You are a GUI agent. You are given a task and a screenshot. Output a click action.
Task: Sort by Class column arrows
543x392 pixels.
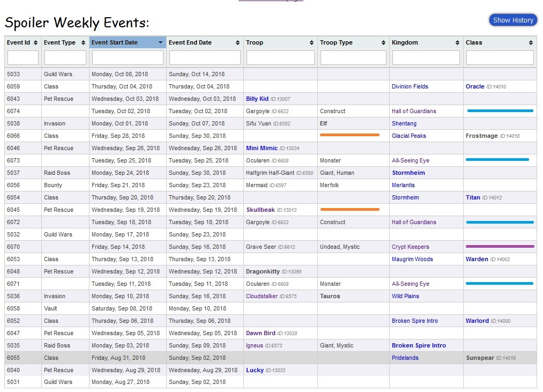pos(531,43)
